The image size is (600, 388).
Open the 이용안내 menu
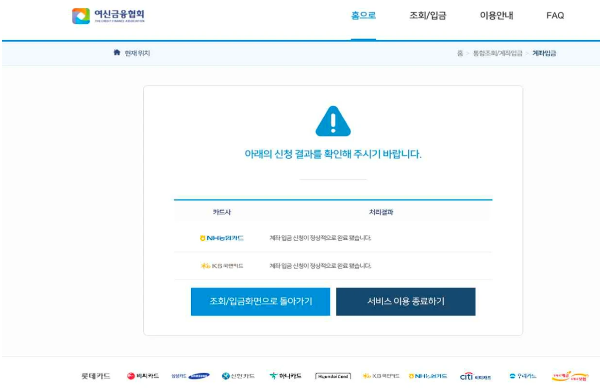click(x=496, y=15)
